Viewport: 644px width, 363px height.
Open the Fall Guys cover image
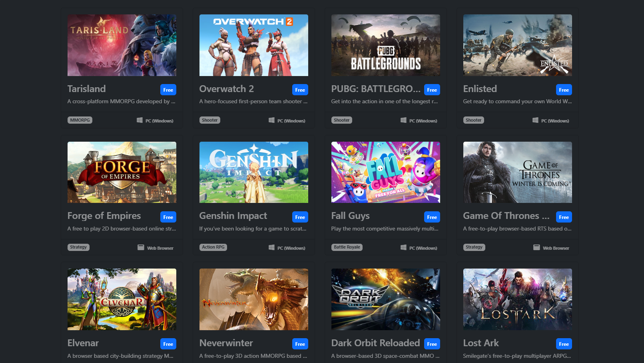[385, 172]
